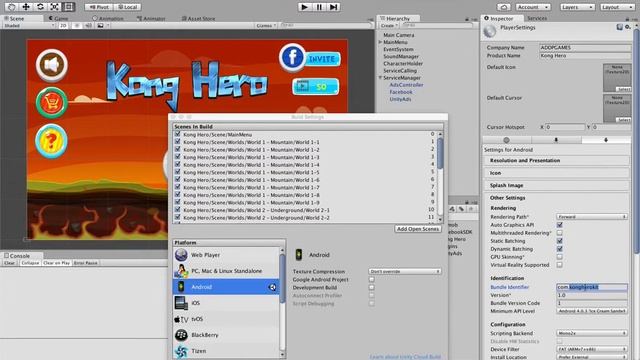Toggle Auto Graphics API checkbox
Screen dimensions: 640x360
point(560,225)
